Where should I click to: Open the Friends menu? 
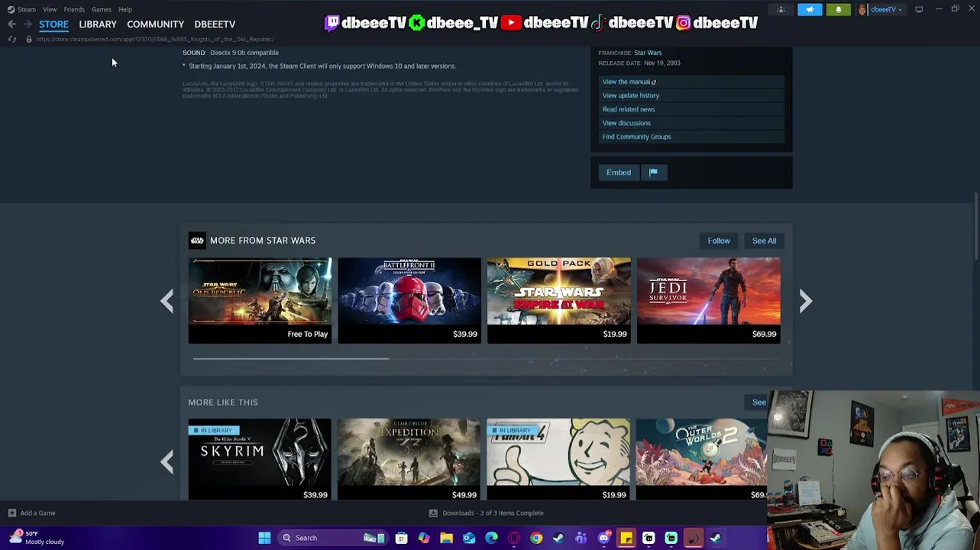74,9
